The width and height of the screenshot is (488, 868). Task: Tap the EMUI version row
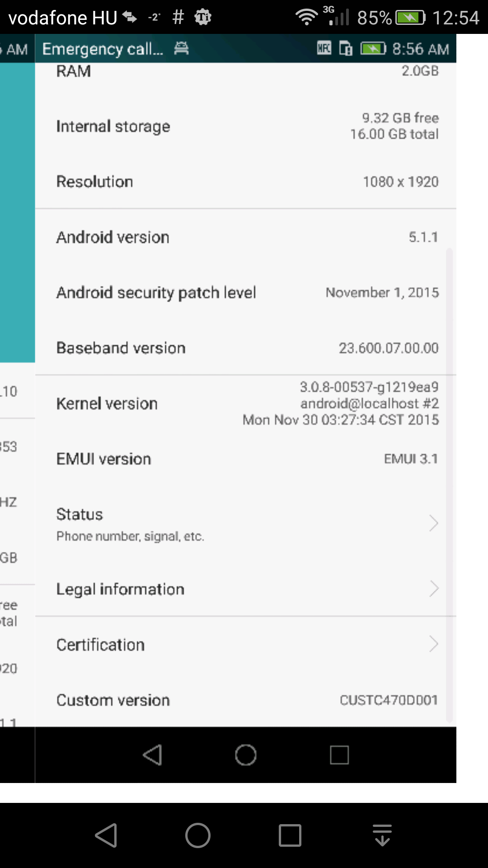(x=246, y=459)
